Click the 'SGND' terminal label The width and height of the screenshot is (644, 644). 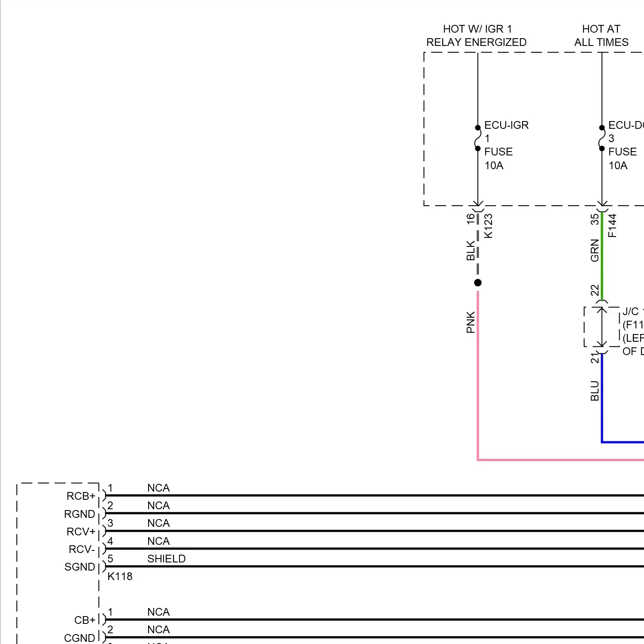click(x=79, y=567)
